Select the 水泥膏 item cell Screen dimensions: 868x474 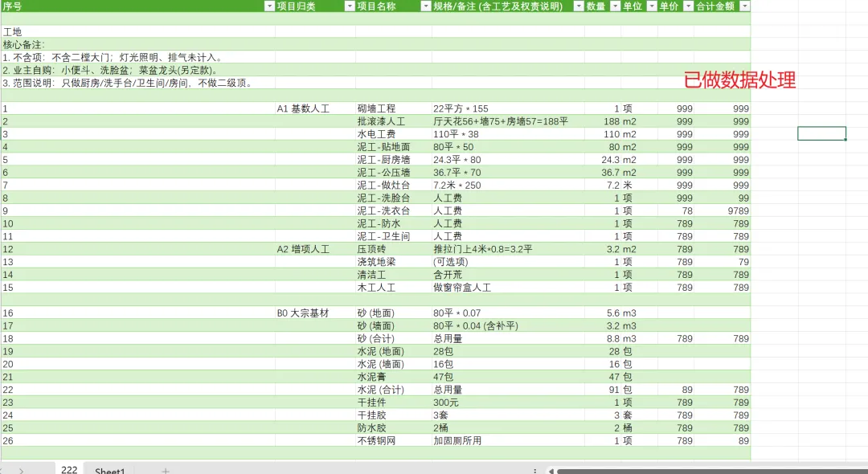pos(394,377)
